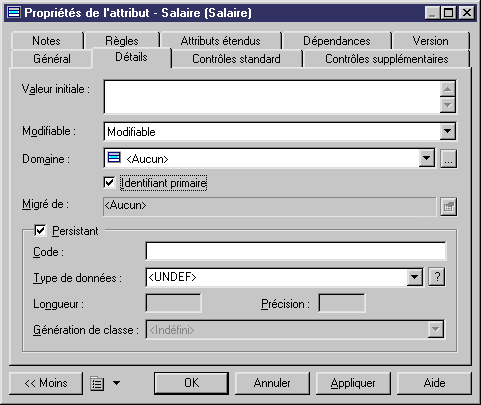The width and height of the screenshot is (481, 405).
Task: Open the properties menu list icon
Action: pyautogui.click(x=97, y=383)
